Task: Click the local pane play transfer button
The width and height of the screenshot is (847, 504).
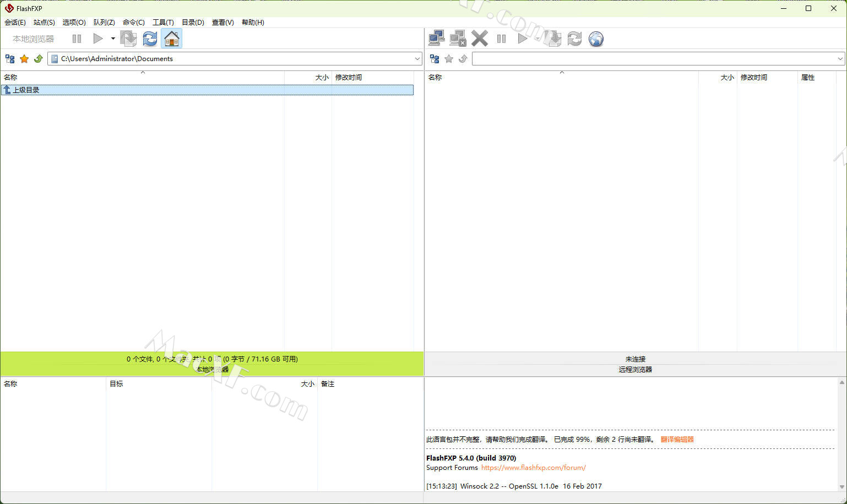Action: pyautogui.click(x=98, y=39)
